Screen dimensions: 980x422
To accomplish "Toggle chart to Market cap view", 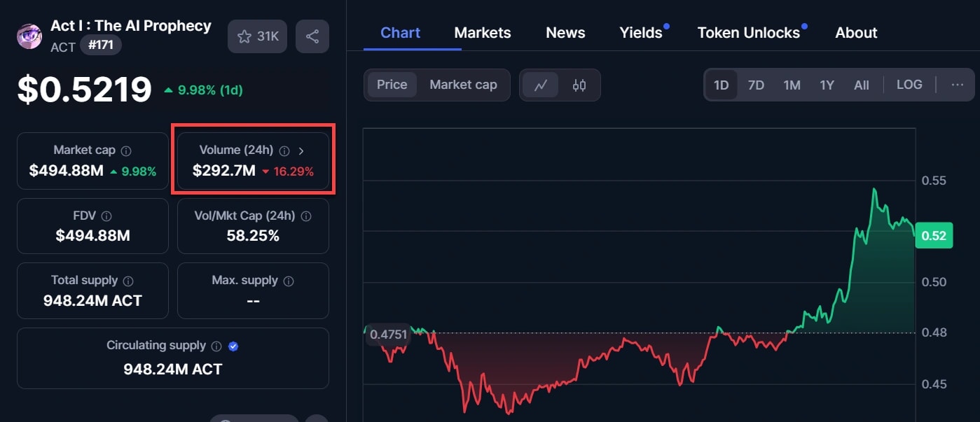I will pyautogui.click(x=463, y=85).
